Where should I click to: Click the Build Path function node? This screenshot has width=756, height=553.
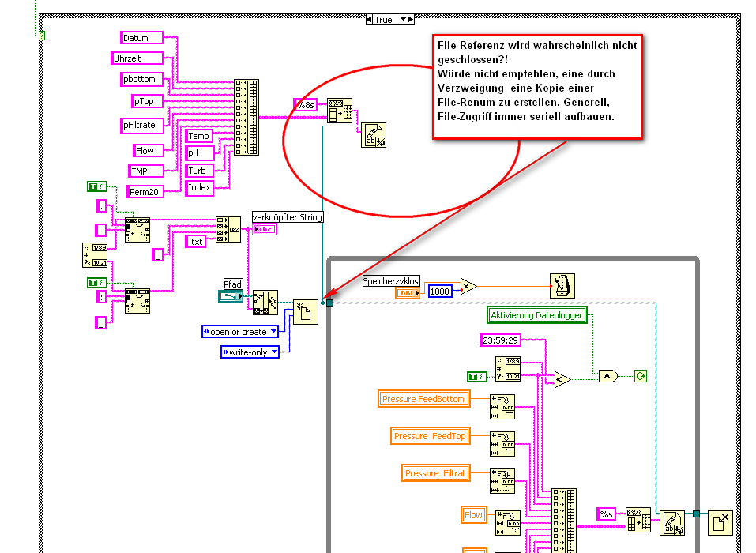coord(265,303)
